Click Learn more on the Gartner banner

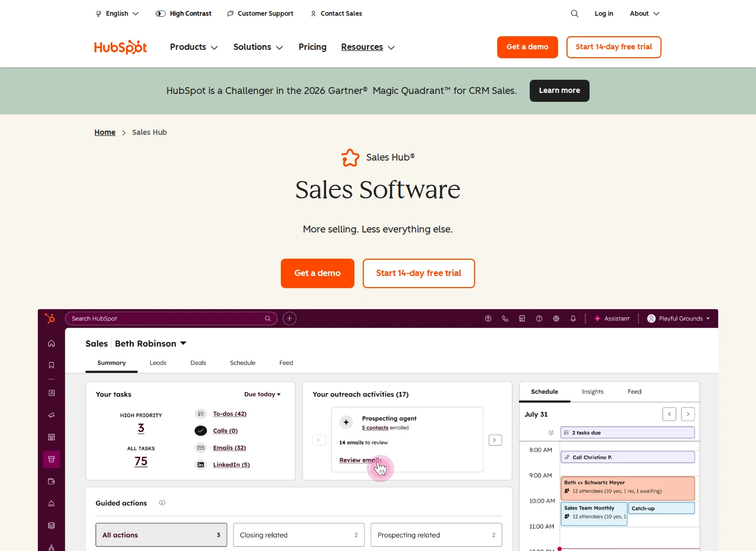[560, 91]
